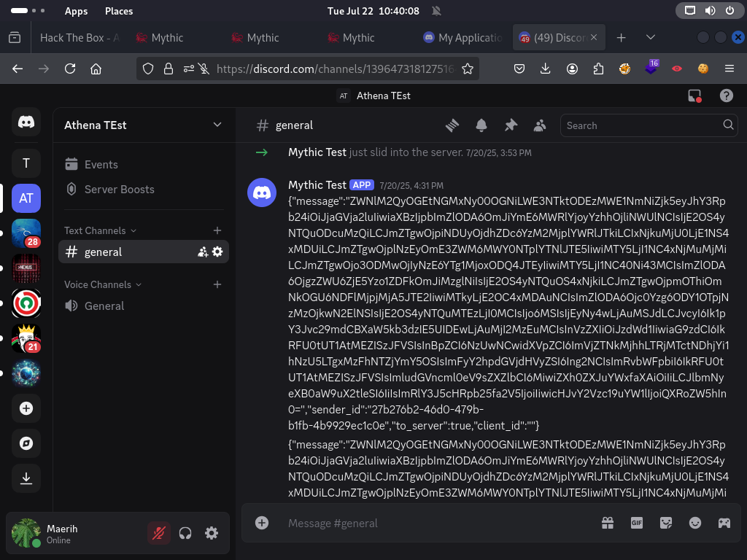The height and width of the screenshot is (560, 747).
Task: Click Explore Discoverable Servers compass icon
Action: (26, 443)
